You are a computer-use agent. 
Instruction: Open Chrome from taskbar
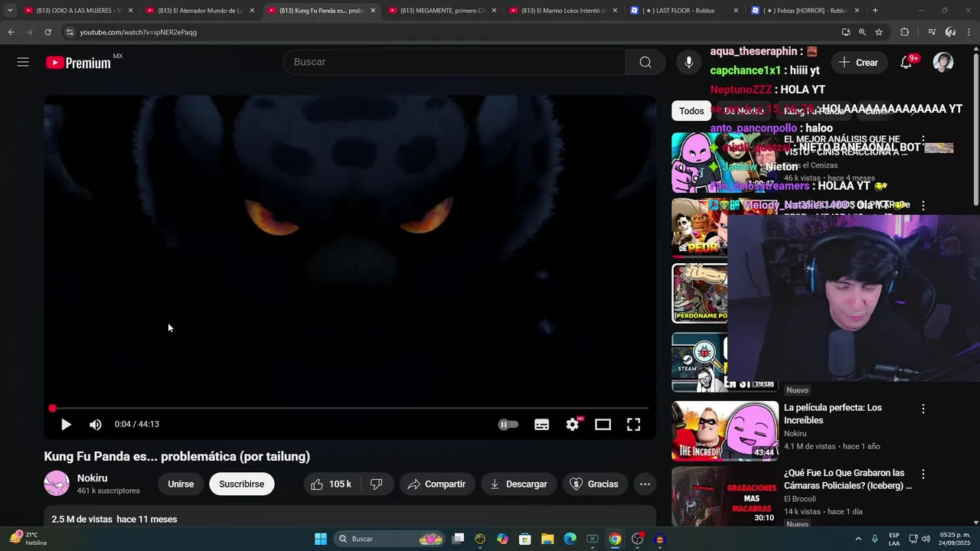click(x=615, y=539)
